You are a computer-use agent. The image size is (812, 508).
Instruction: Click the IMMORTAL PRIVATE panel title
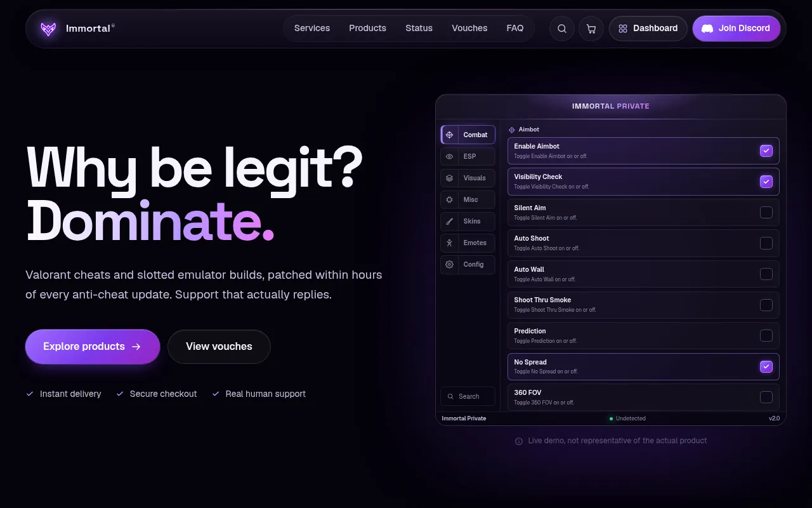point(611,106)
